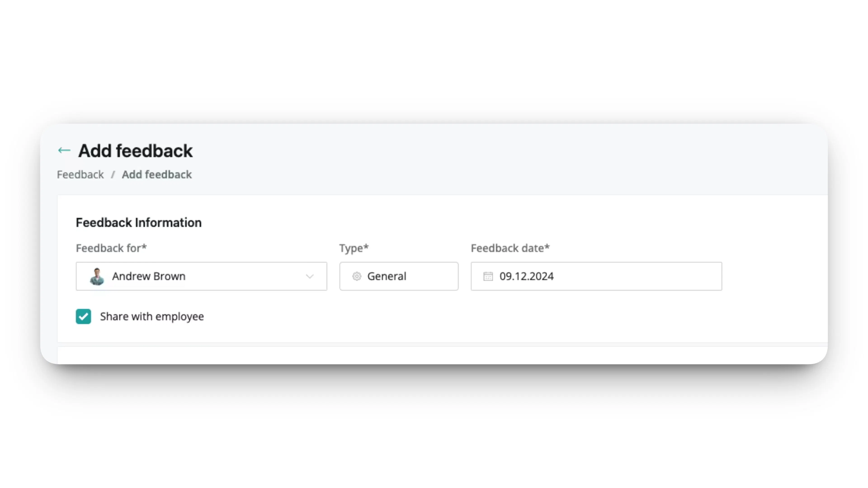Click the Add feedback page title
The width and height of the screenshot is (868, 488).
(135, 150)
